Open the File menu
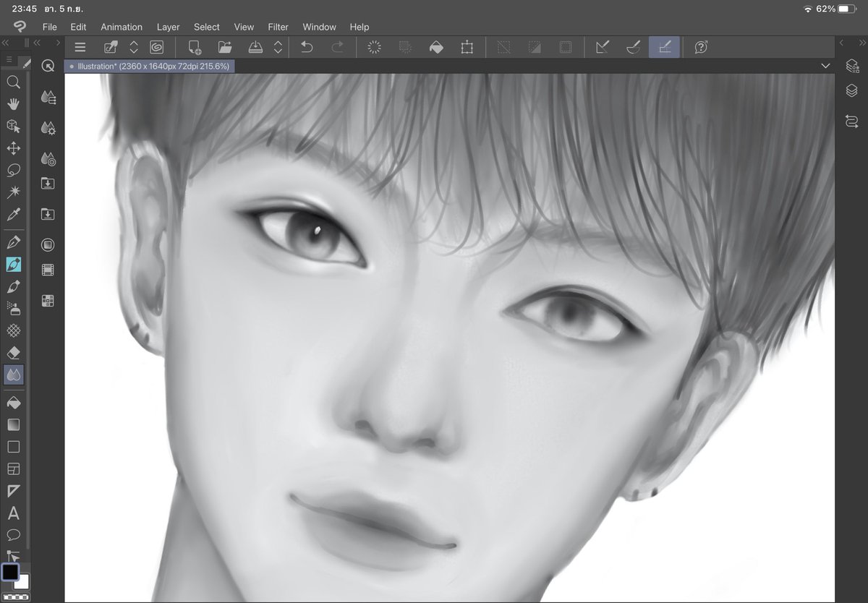 point(49,27)
